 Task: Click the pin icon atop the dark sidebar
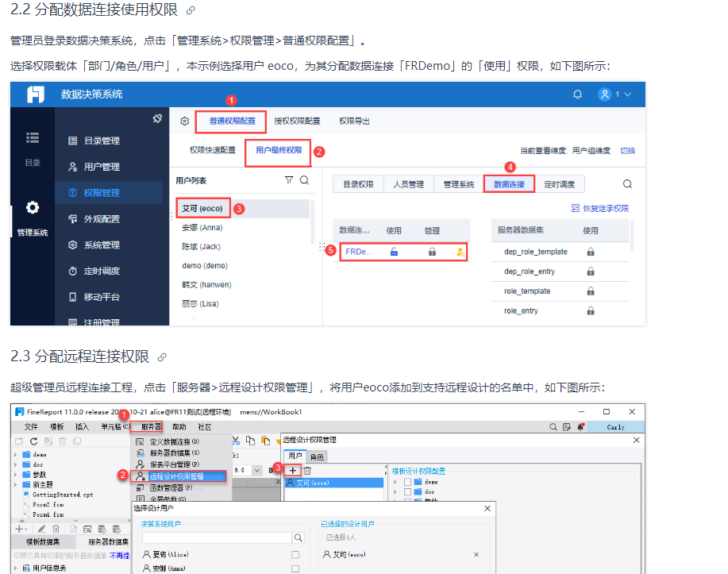[x=157, y=119]
